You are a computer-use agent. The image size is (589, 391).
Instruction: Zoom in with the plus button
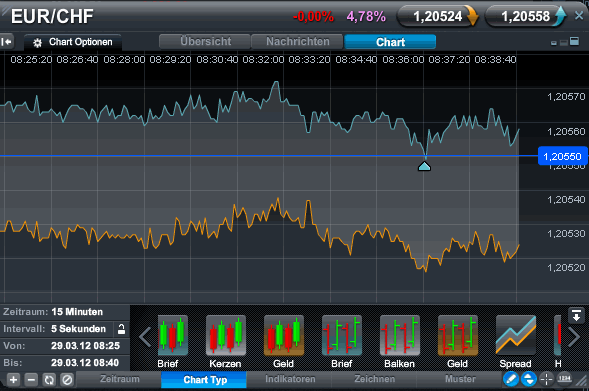click(13, 380)
